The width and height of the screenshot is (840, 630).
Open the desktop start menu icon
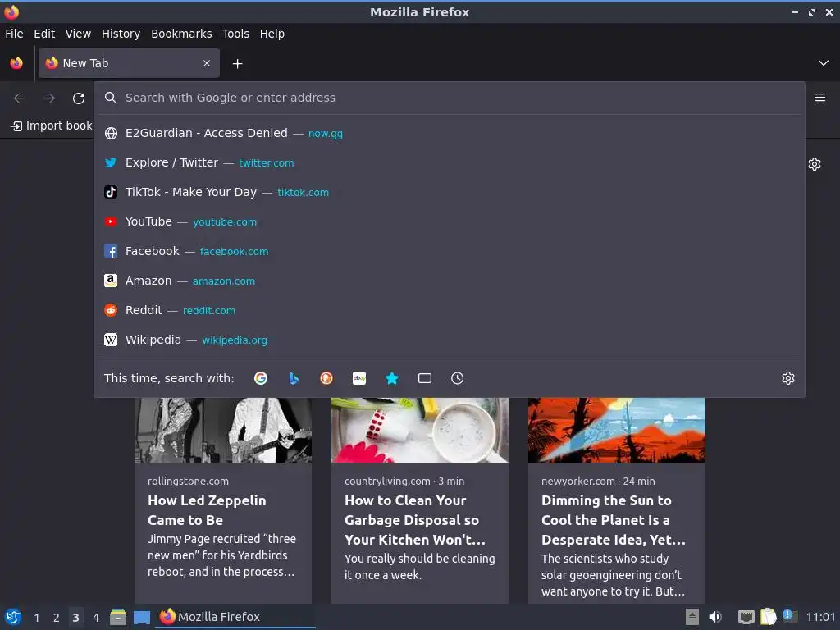coord(13,617)
